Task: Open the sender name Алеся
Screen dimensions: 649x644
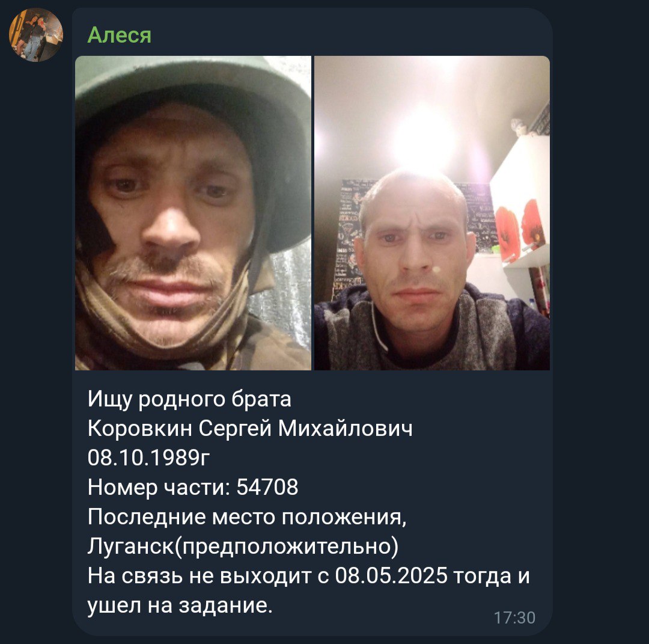Action: pos(119,35)
